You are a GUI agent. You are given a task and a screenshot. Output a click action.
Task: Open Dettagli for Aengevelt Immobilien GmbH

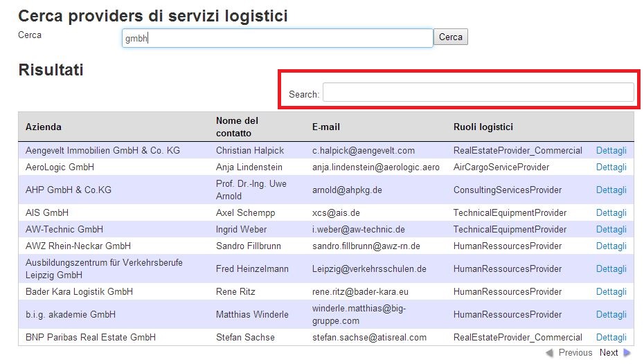611,151
